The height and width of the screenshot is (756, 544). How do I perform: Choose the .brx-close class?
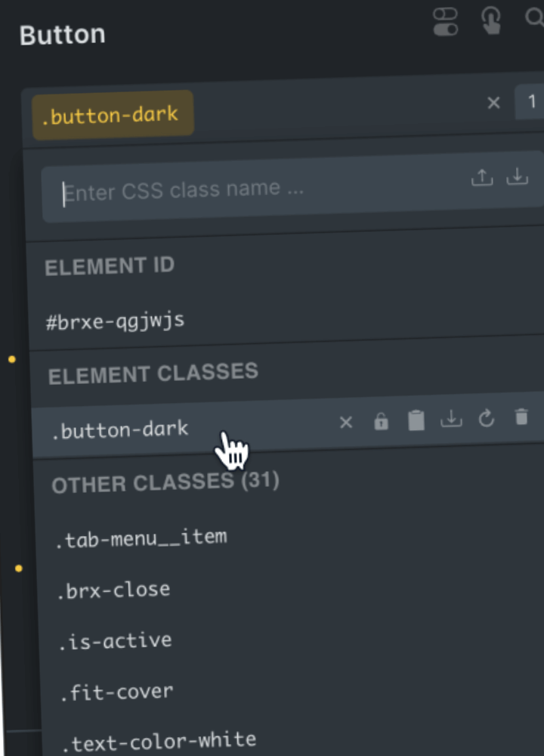click(x=114, y=590)
